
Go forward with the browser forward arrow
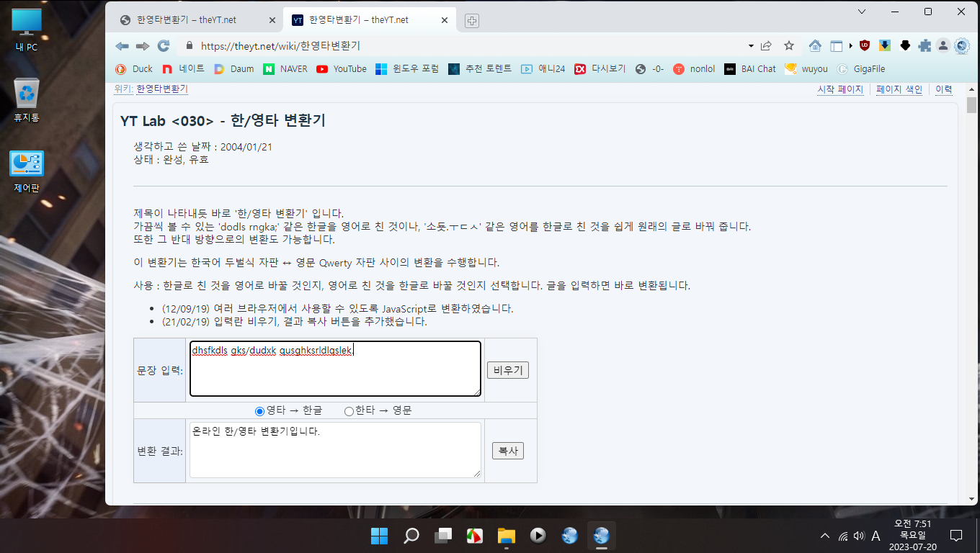coord(143,45)
